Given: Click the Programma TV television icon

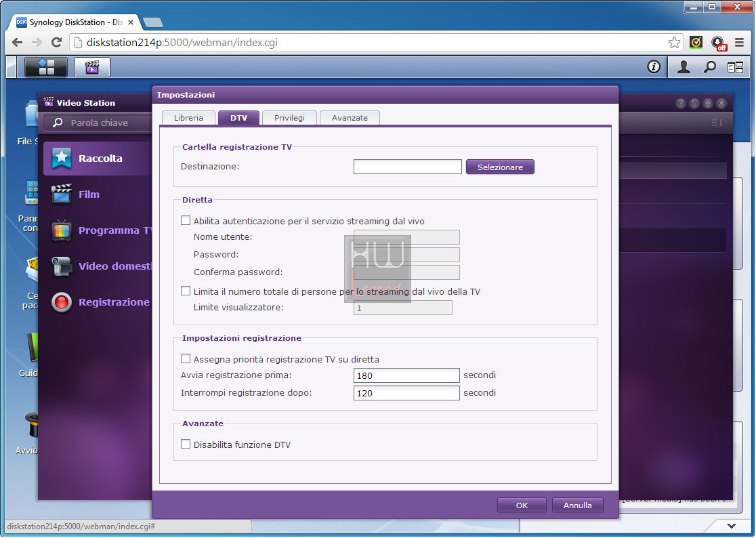Looking at the screenshot, I should point(62,230).
